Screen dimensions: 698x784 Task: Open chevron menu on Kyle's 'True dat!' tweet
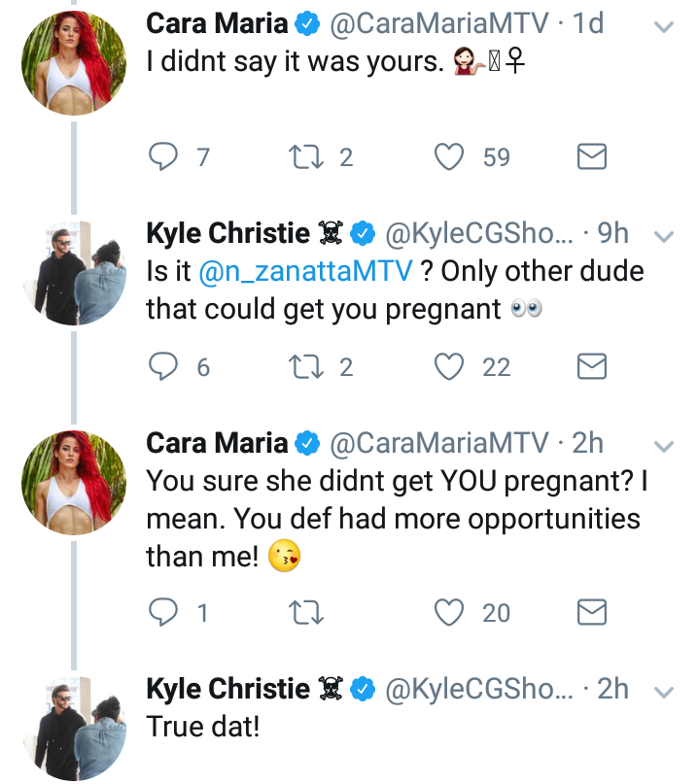(664, 692)
